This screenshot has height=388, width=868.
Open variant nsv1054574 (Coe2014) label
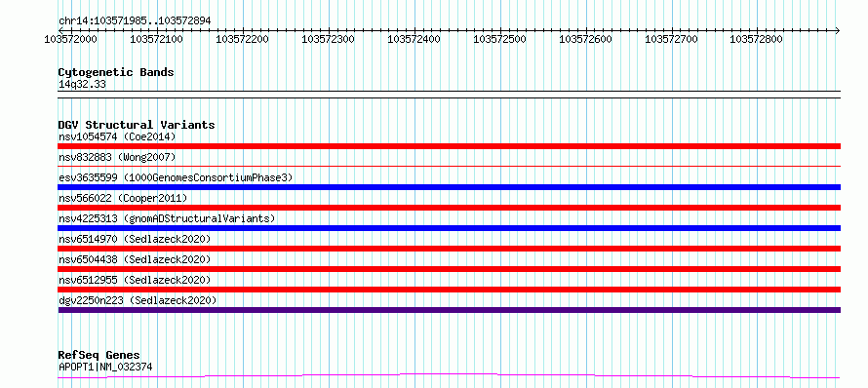click(x=117, y=136)
